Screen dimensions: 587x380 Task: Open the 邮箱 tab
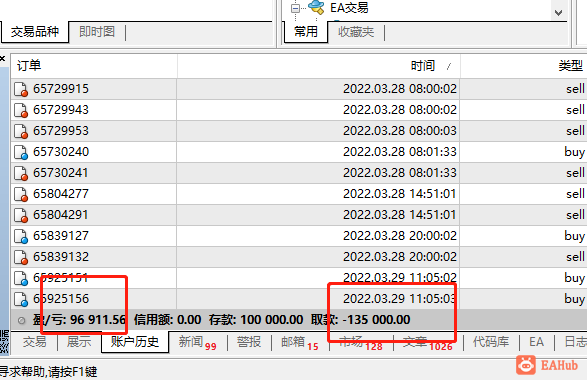299,342
